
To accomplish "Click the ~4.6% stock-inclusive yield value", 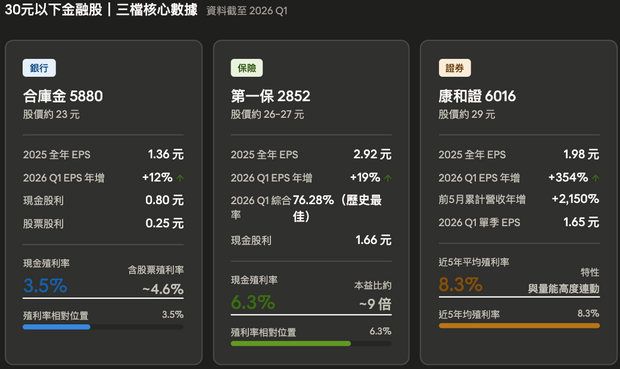I will [x=163, y=289].
